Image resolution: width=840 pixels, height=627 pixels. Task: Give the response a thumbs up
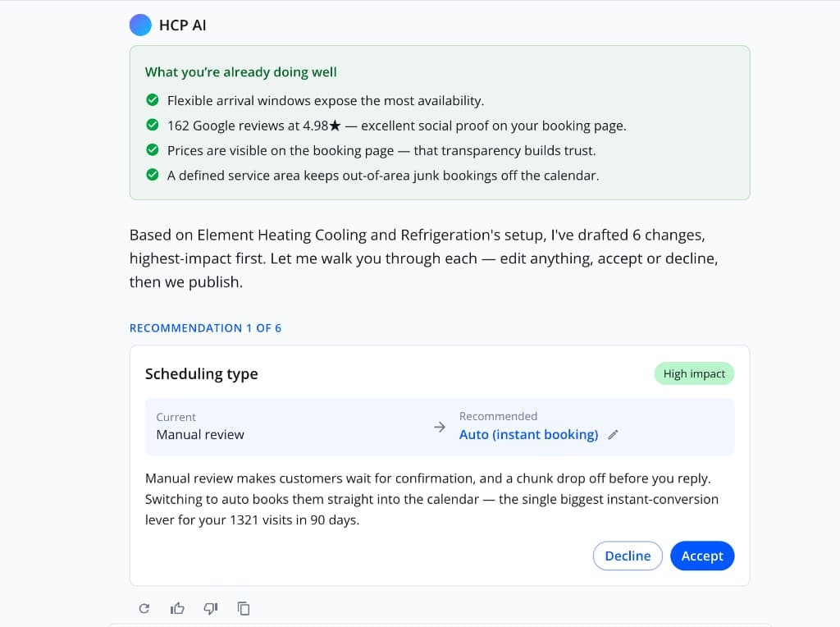pyautogui.click(x=177, y=608)
